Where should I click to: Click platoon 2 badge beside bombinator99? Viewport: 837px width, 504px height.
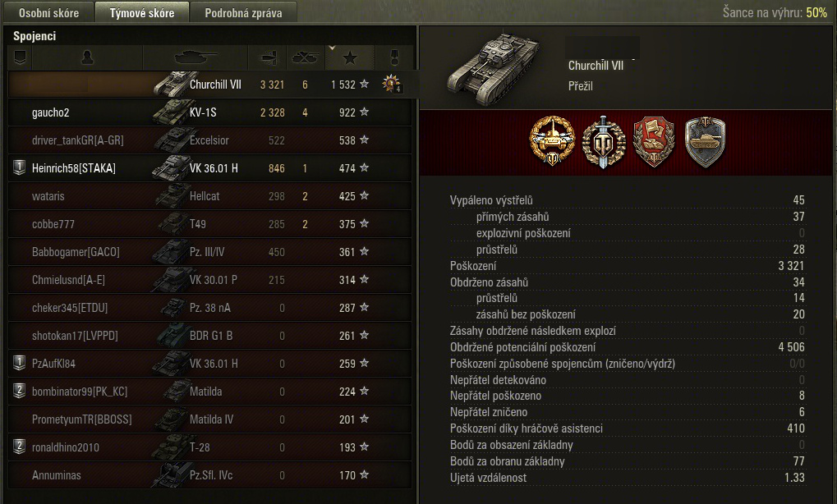19,391
